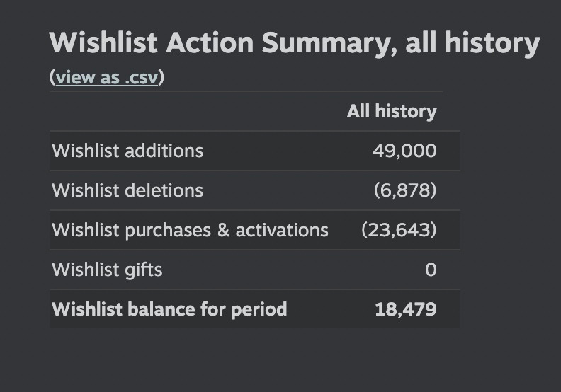
Task: Select the 0 value for Wishlist gifts
Action: (x=431, y=270)
